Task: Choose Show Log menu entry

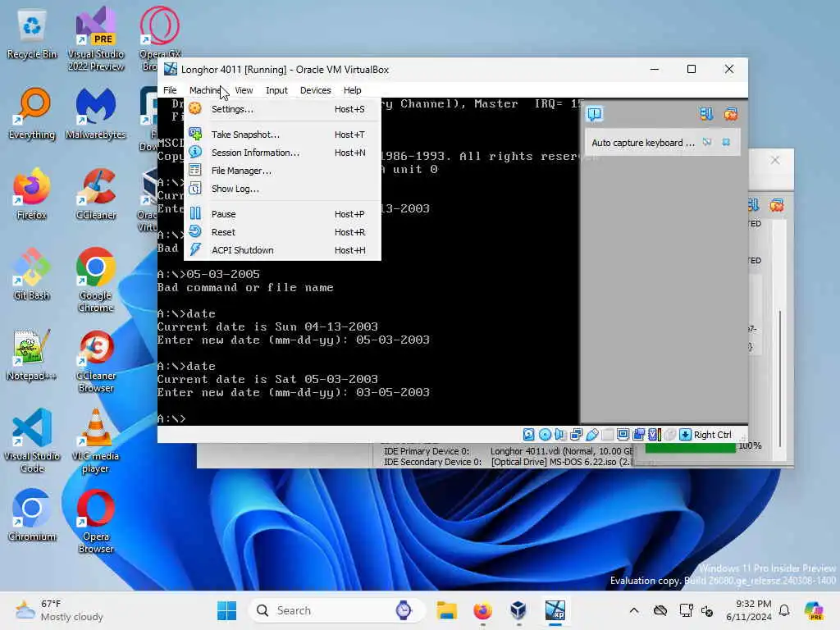Action: 282,189
